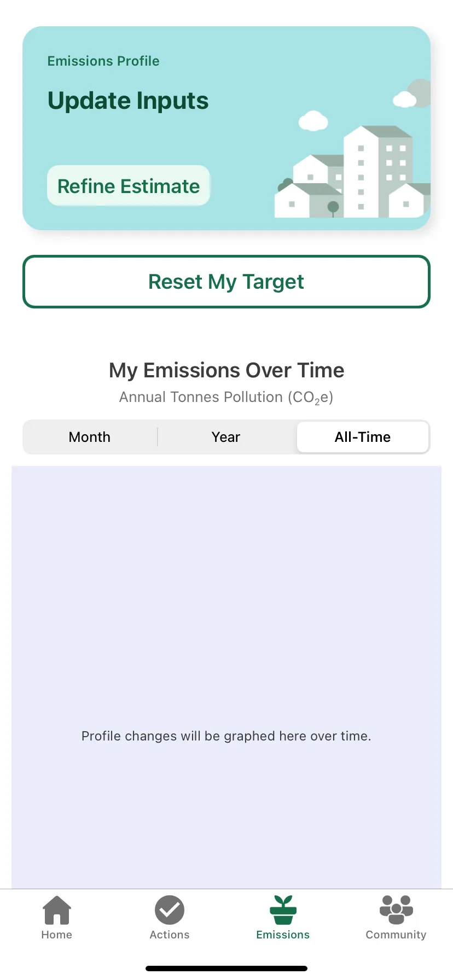Click the empty emissions graph placeholder text
The height and width of the screenshot is (980, 453).
point(226,736)
